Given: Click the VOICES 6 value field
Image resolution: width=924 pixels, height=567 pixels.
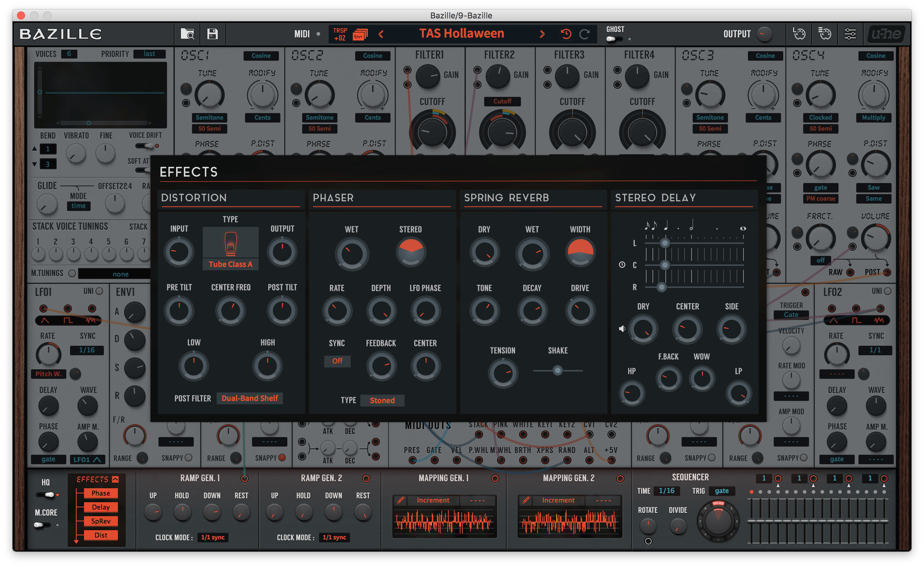Looking at the screenshot, I should coord(69,54).
